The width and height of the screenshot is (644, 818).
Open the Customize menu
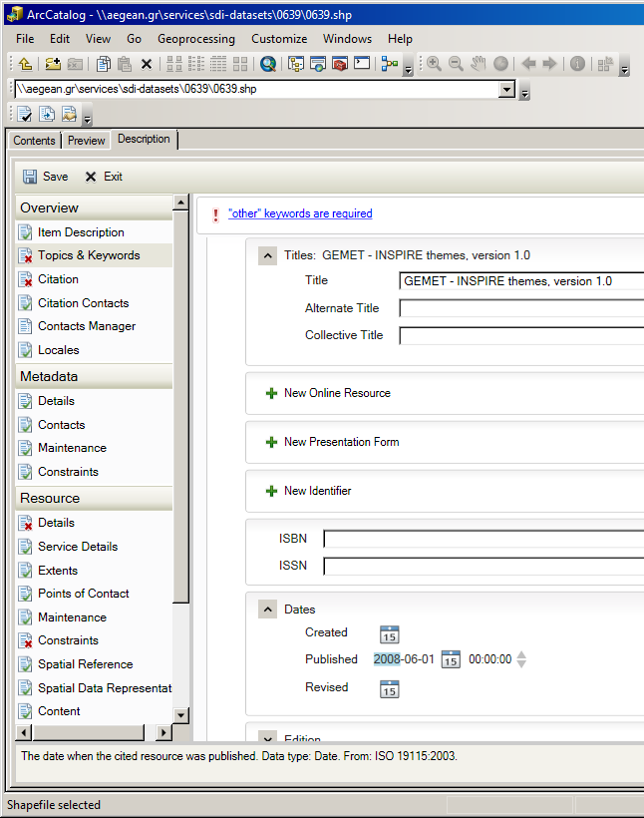[279, 39]
